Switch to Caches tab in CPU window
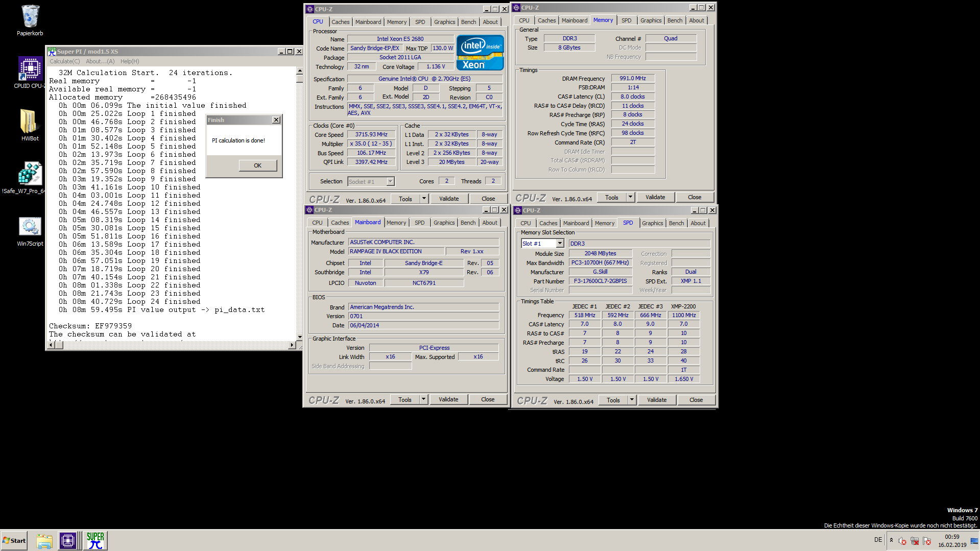980x551 pixels. (341, 22)
